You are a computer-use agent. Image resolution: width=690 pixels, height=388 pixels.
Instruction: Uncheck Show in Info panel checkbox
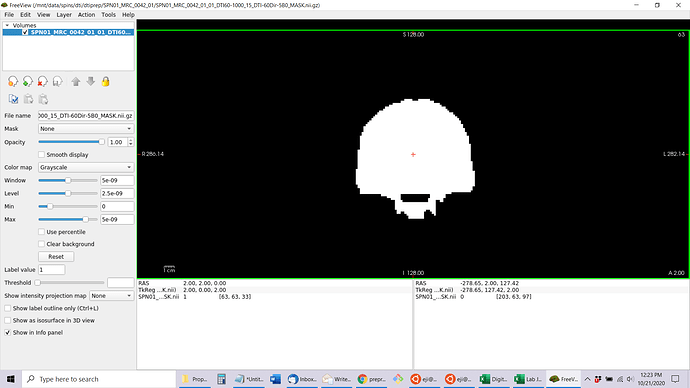point(7,333)
